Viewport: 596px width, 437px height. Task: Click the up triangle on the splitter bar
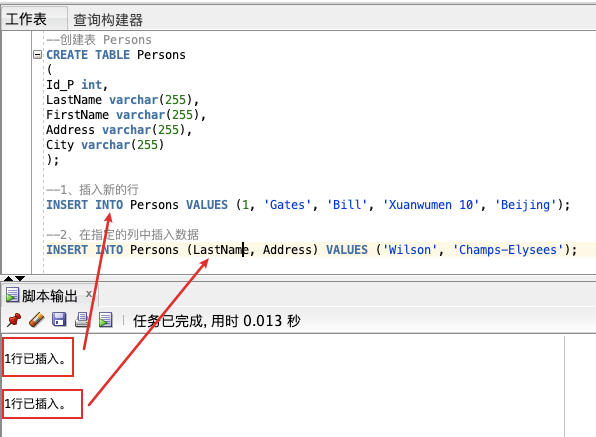click(x=8, y=278)
